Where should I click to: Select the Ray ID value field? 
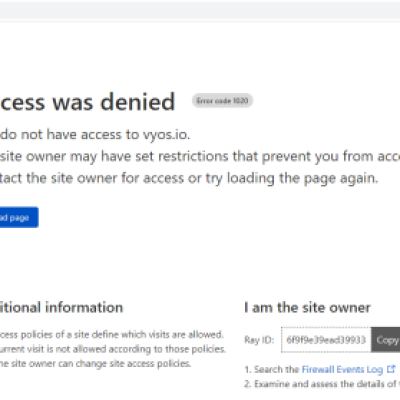[326, 340]
